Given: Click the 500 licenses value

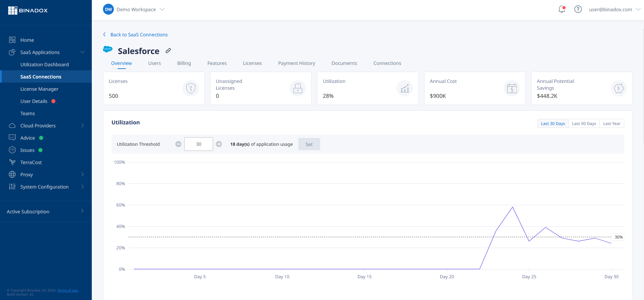Looking at the screenshot, I should [x=114, y=96].
